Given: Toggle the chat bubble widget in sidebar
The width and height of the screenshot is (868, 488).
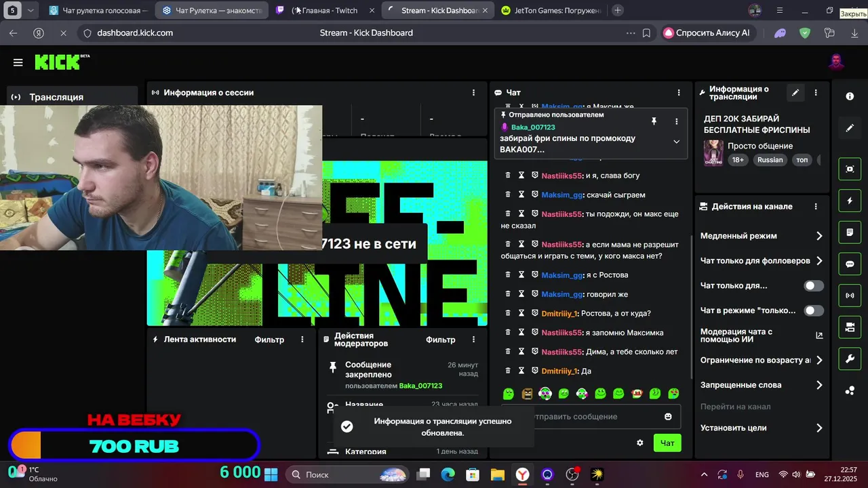Looking at the screenshot, I should [850, 264].
